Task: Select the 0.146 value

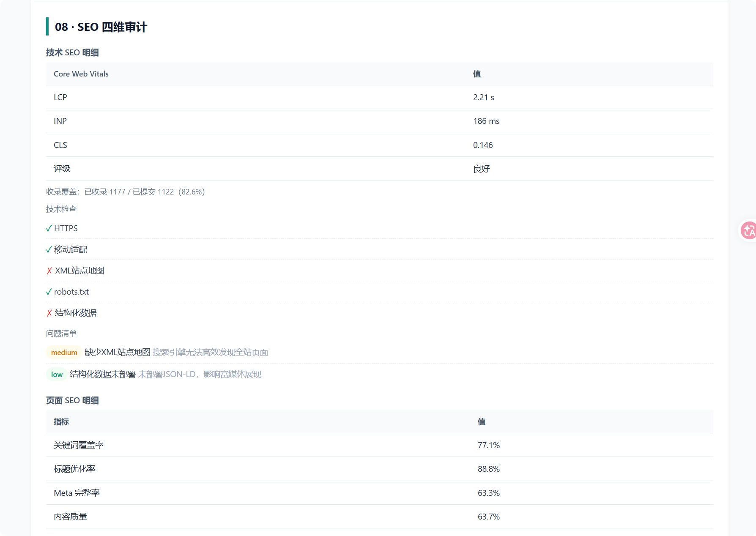Action: [483, 145]
